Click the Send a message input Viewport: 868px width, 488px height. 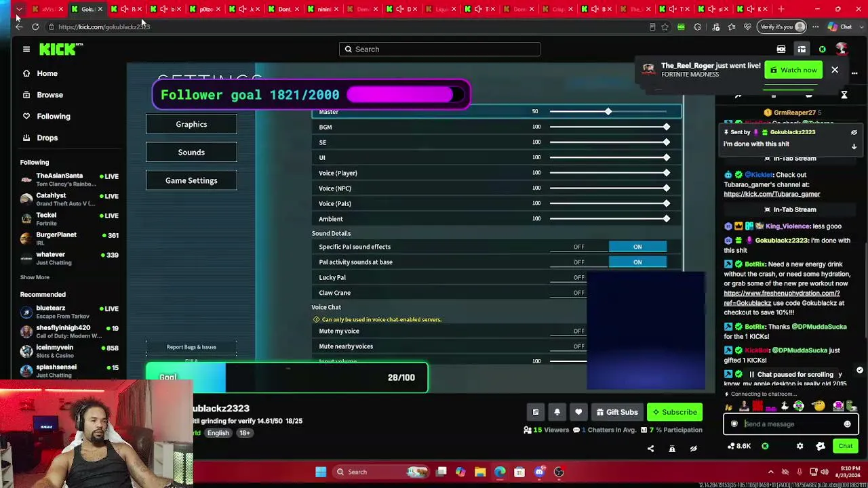click(x=791, y=424)
